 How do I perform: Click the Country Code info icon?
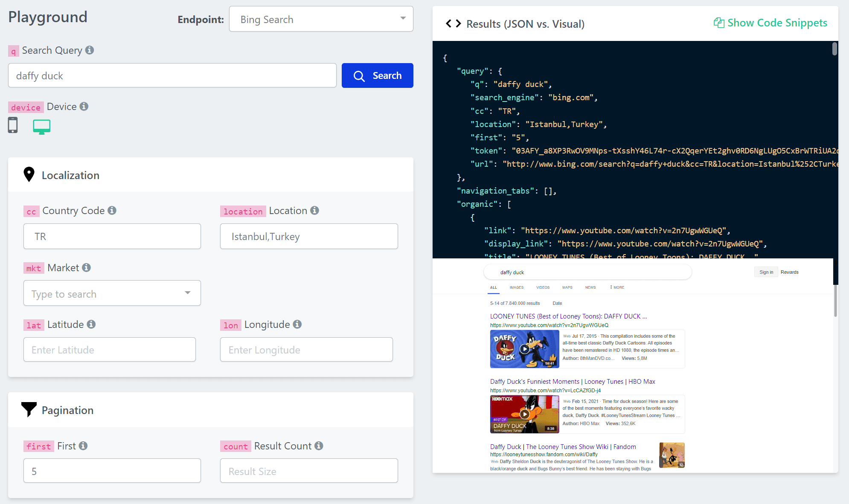(112, 210)
